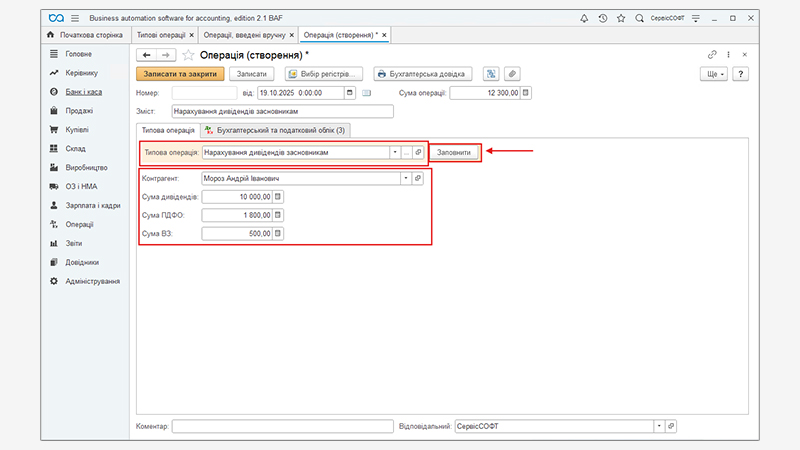Open the Відповідальний dropdown
Image resolution: width=800 pixels, height=450 pixels.
click(x=659, y=426)
